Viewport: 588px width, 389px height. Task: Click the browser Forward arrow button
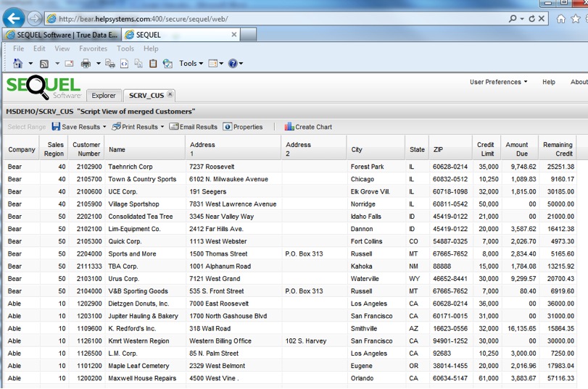(35, 18)
